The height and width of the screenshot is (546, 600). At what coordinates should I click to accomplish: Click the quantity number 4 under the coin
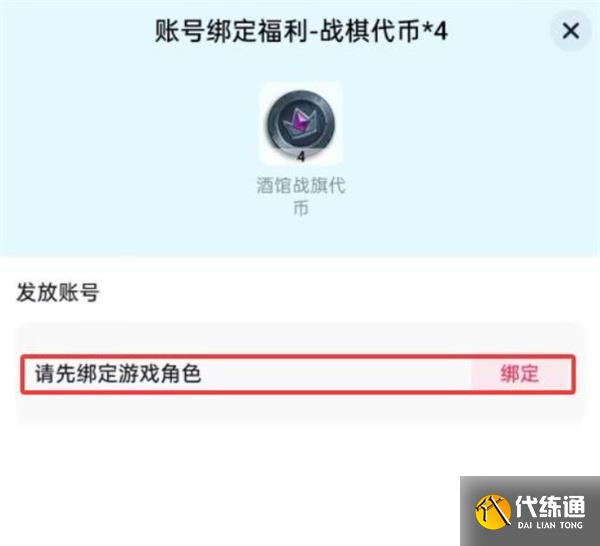301,156
